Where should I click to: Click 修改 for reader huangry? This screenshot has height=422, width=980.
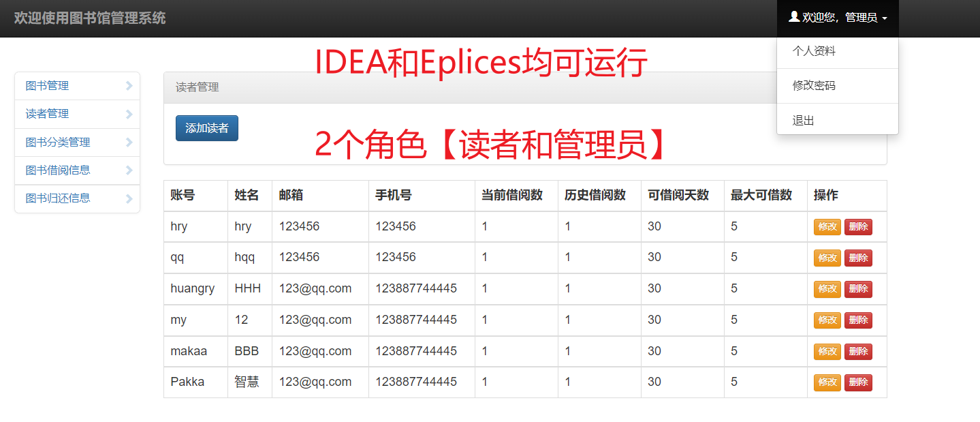point(827,289)
